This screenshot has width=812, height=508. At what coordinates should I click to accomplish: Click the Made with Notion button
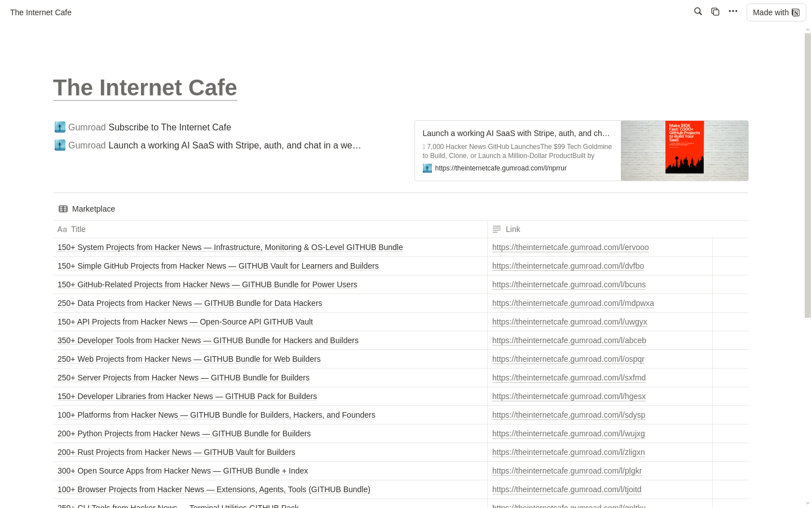[776, 12]
